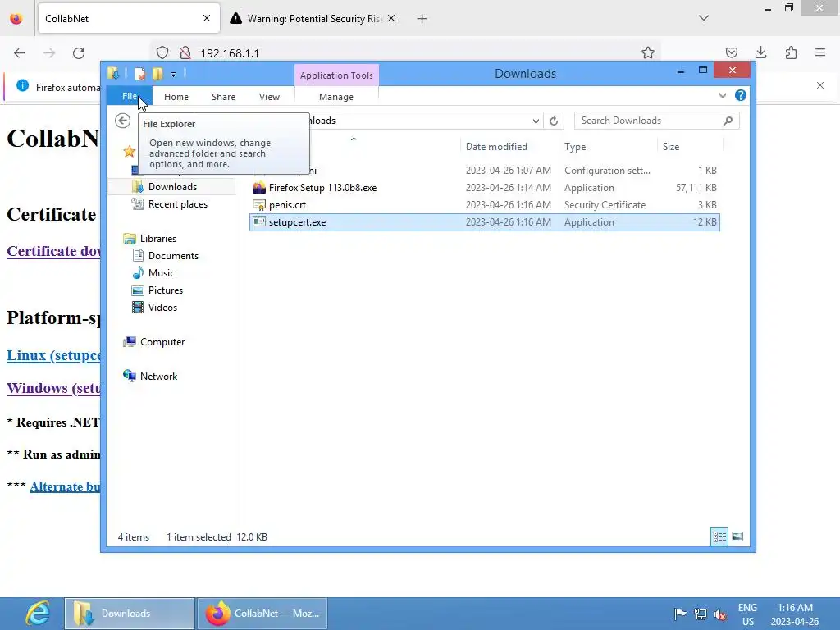Close the CollabNet browser tab
Screen dimensions: 840x630
(207, 19)
